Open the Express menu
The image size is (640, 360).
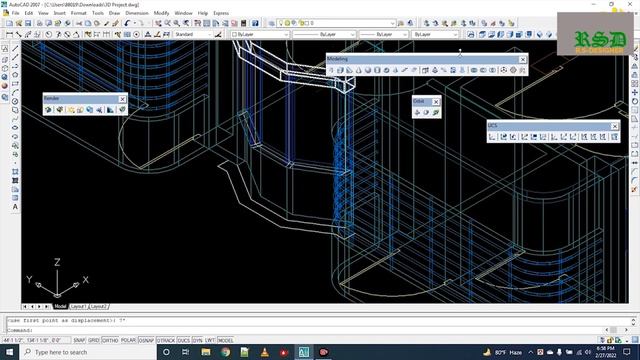[x=221, y=13]
